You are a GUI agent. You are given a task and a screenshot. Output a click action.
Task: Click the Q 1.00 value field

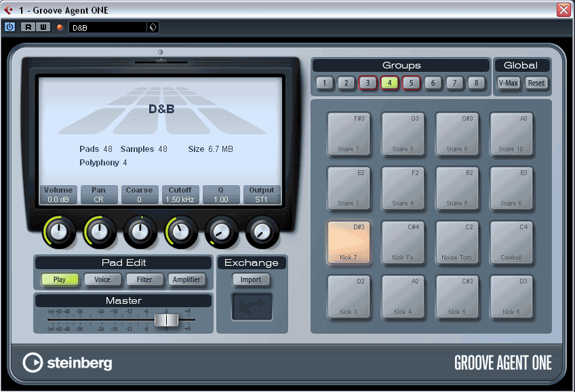click(221, 199)
